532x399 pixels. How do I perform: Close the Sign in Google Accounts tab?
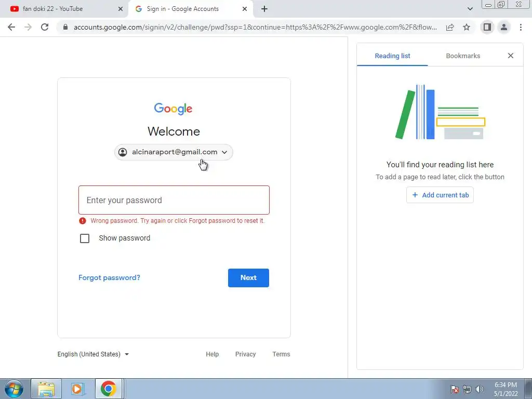(x=245, y=9)
